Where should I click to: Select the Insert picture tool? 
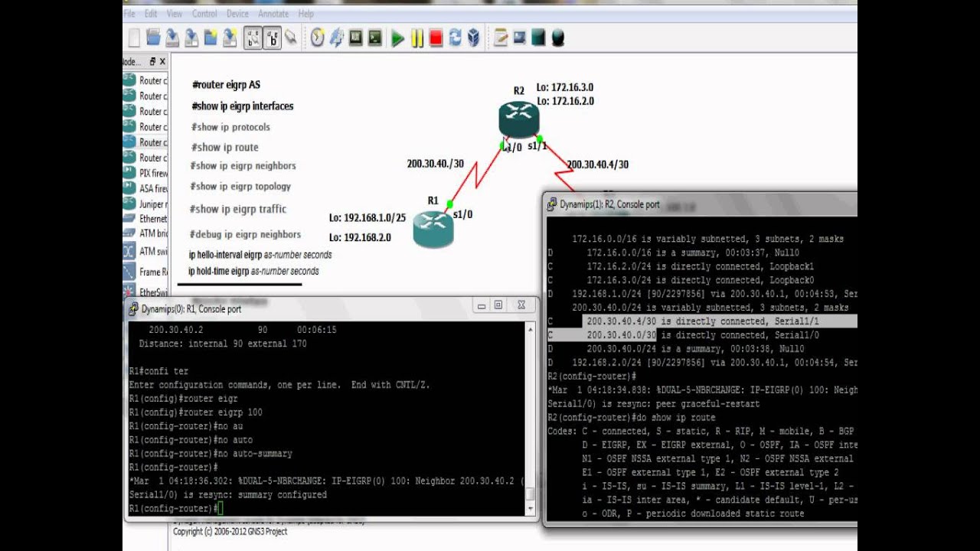(x=520, y=37)
